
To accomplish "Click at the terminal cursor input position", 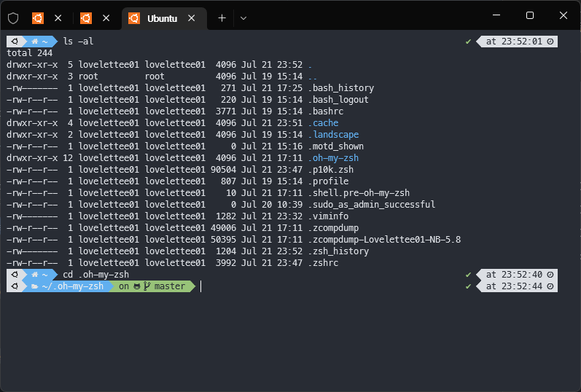I will tap(200, 286).
